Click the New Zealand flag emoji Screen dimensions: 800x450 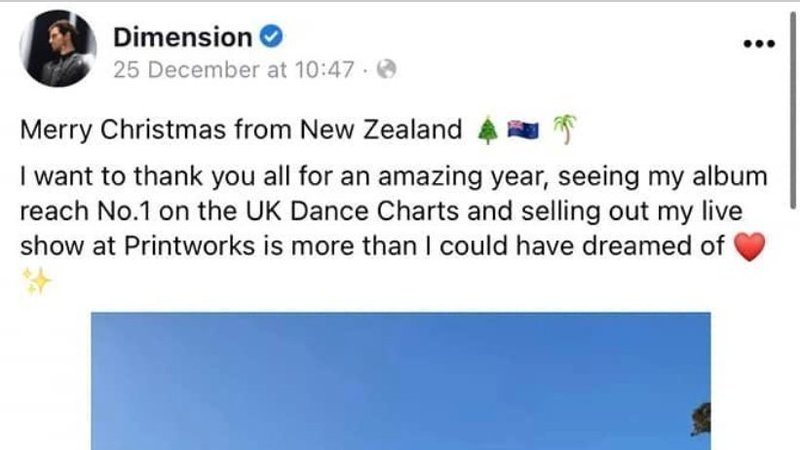click(x=524, y=130)
